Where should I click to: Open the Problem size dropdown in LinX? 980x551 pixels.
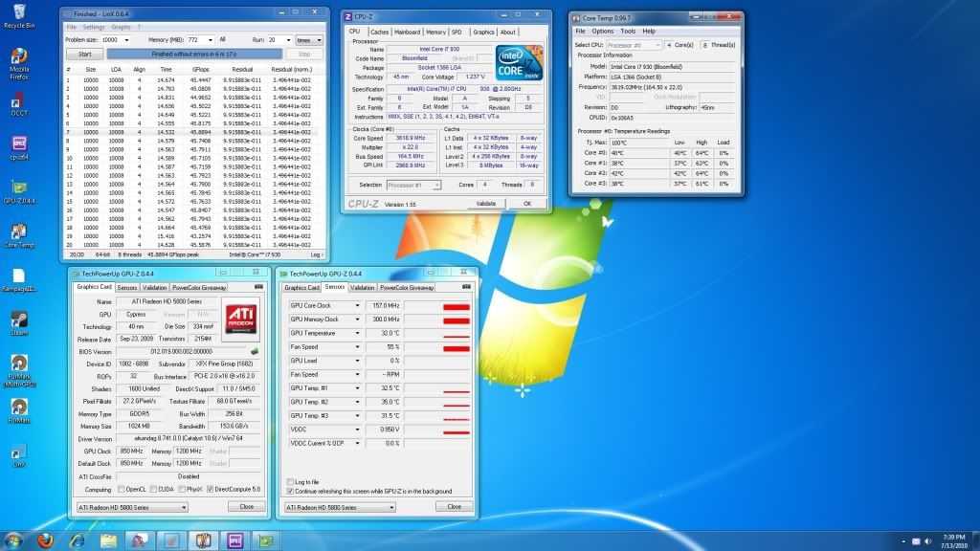[x=126, y=40]
